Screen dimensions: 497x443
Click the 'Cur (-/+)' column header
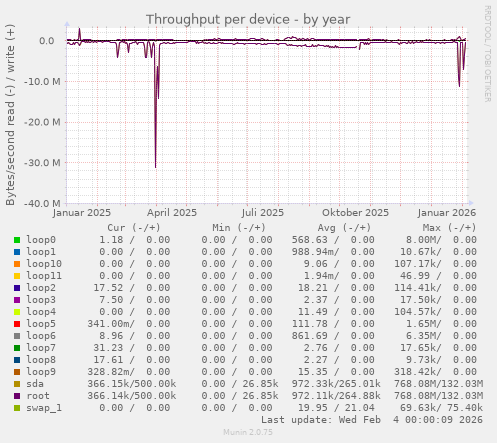tap(134, 228)
